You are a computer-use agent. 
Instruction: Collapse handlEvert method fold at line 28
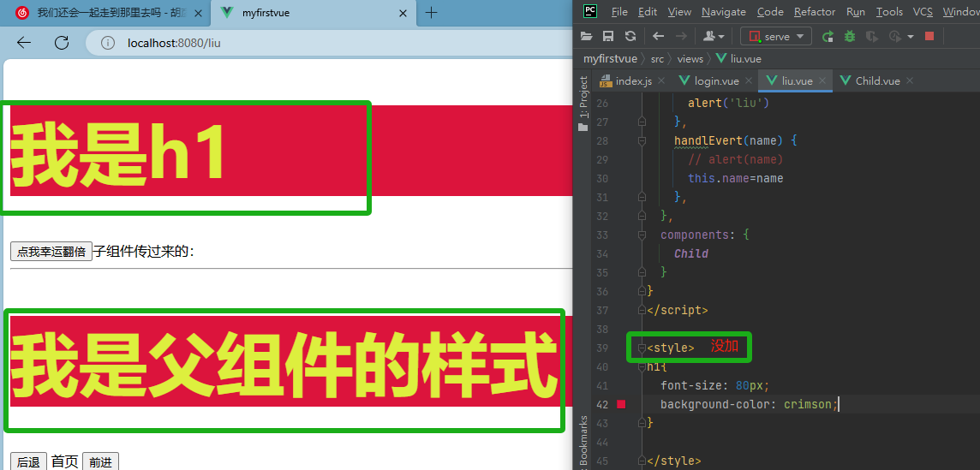642,141
